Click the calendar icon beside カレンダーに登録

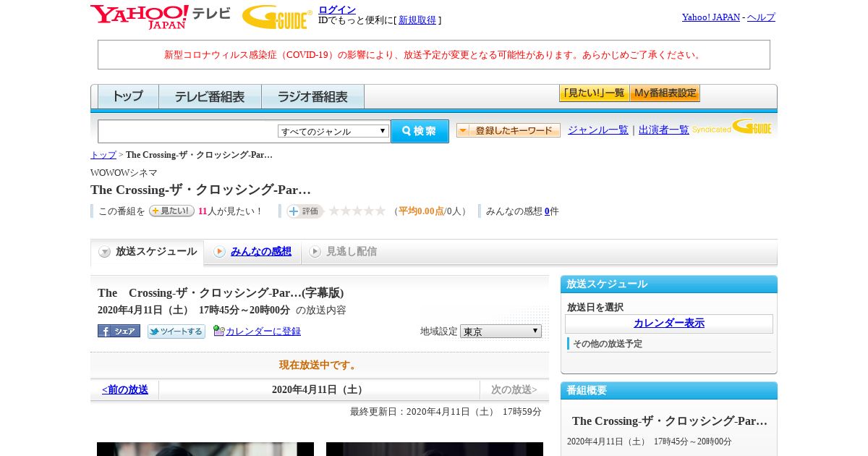(x=218, y=331)
